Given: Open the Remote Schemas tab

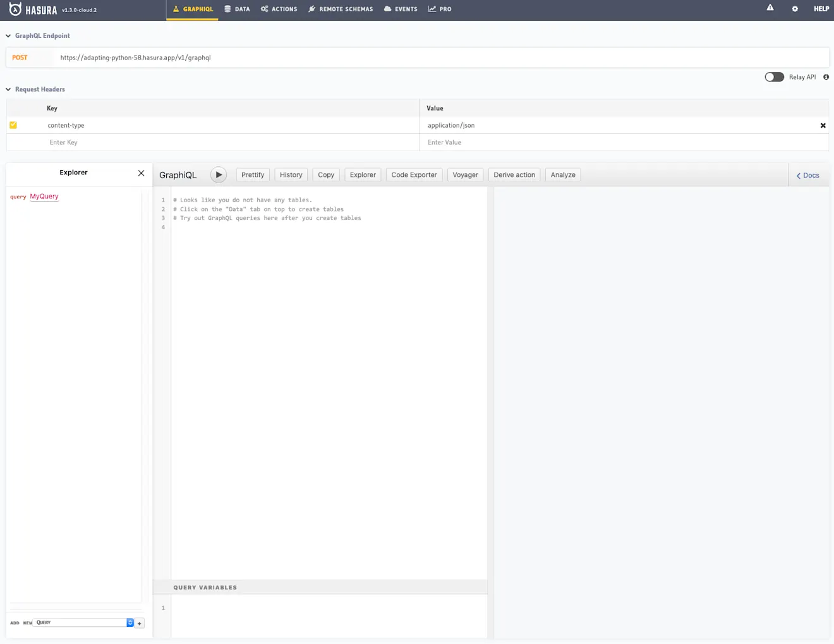Looking at the screenshot, I should (x=341, y=9).
